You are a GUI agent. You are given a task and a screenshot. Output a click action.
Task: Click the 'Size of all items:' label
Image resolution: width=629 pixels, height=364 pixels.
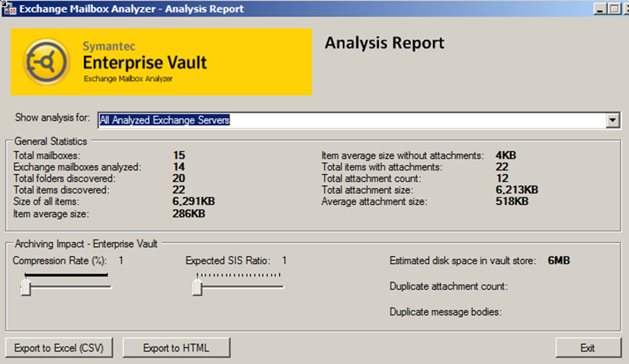pos(46,201)
